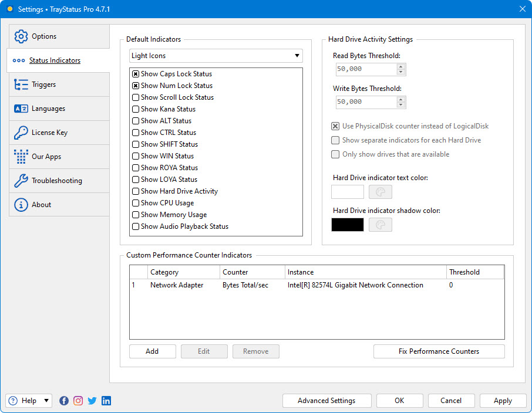Open the Languages section
The image size is (532, 413).
tap(47, 108)
